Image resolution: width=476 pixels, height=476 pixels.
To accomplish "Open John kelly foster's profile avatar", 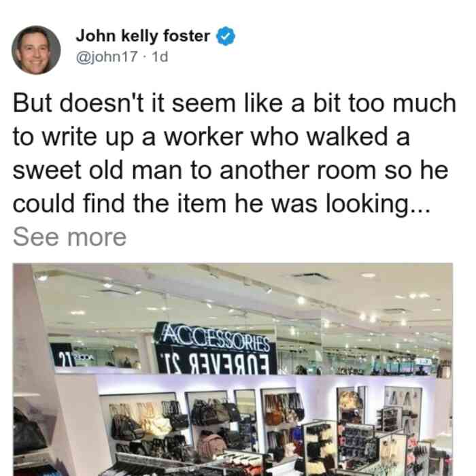I will [36, 50].
